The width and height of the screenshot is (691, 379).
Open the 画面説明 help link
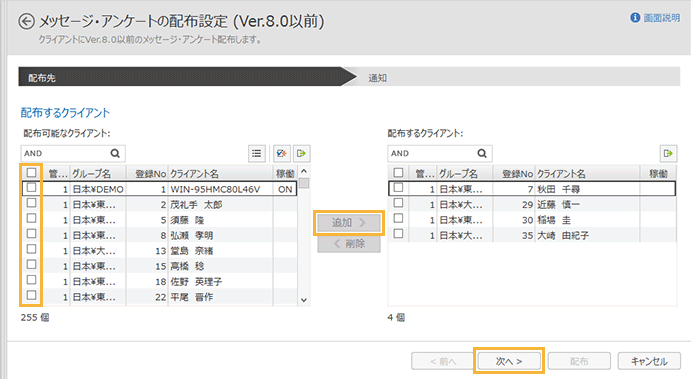tap(661, 18)
